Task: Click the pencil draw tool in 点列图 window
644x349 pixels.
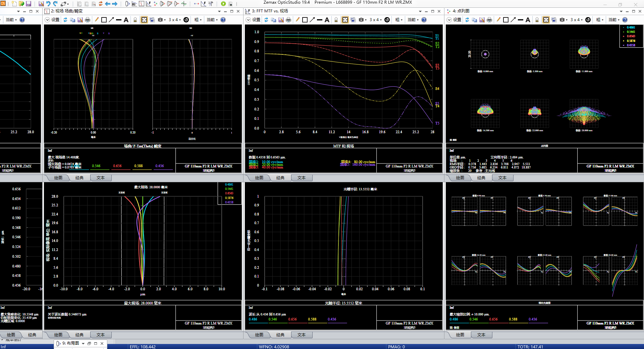Action: coord(498,20)
